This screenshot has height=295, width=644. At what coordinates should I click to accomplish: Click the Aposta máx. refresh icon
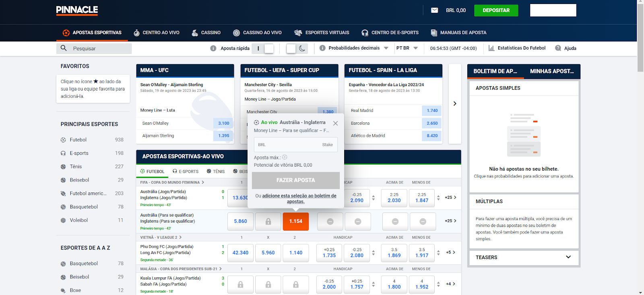(285, 157)
